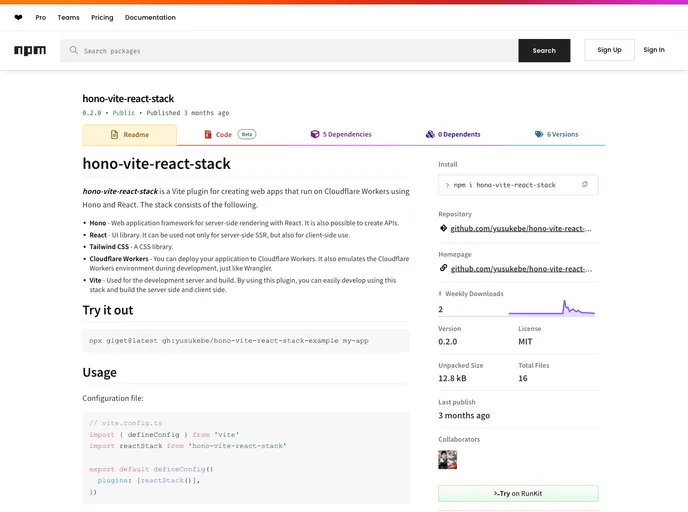Click the black Search button
This screenshot has width=688, height=512.
pyautogui.click(x=544, y=50)
